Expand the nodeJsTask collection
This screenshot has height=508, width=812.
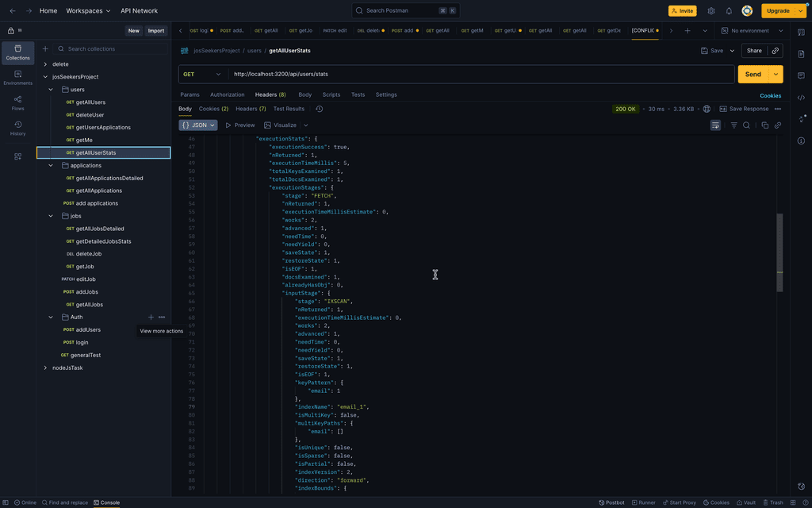tap(45, 368)
